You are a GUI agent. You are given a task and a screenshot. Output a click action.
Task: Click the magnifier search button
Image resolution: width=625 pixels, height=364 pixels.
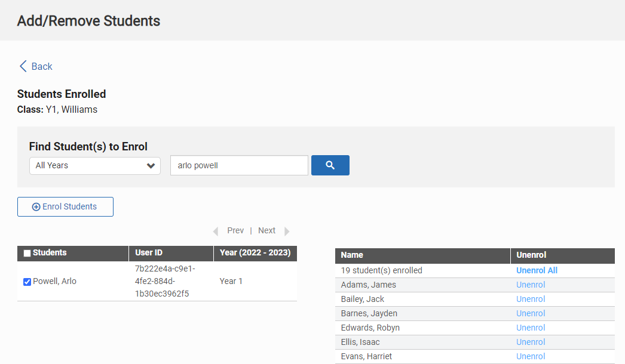click(x=330, y=165)
